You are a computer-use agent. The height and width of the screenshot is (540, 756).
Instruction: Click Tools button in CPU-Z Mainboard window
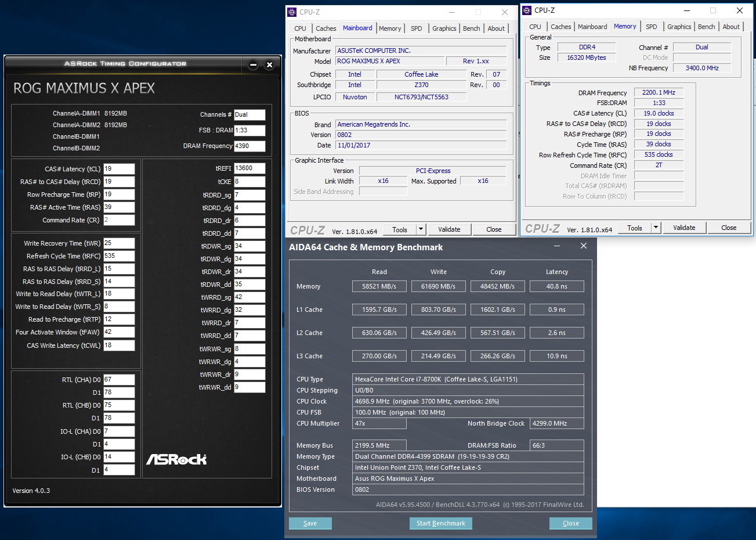point(400,229)
